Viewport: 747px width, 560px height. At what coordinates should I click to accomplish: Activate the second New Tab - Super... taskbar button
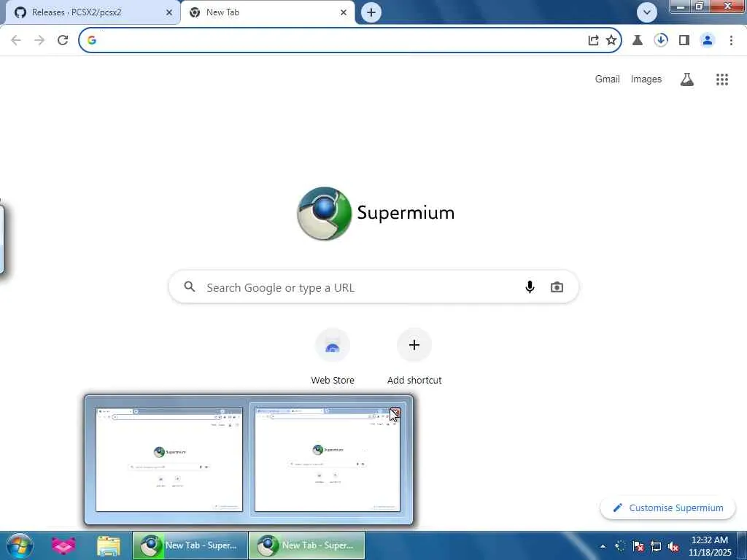click(307, 545)
